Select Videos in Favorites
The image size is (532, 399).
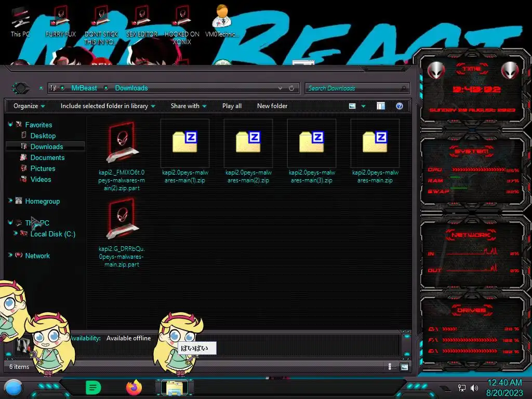41,179
